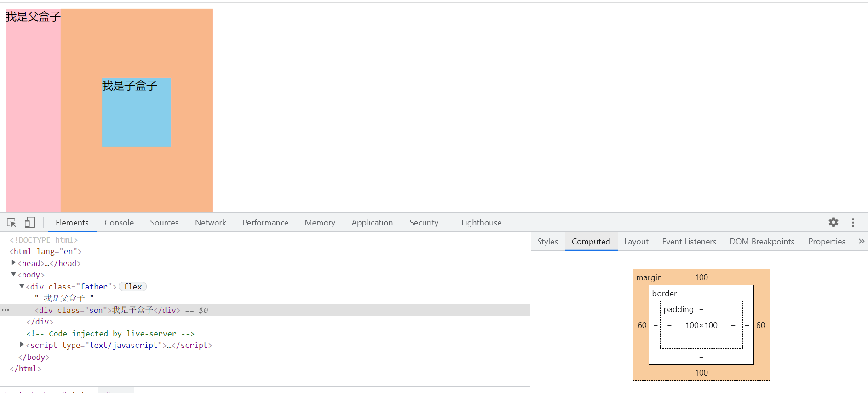Select the 我是父盒子 text node

point(64,298)
